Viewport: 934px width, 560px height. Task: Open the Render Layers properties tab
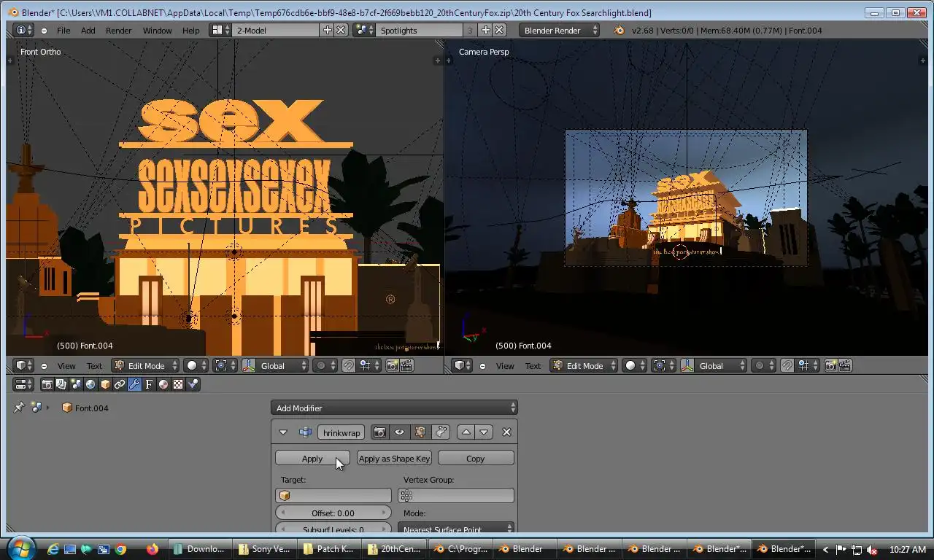[x=61, y=384]
